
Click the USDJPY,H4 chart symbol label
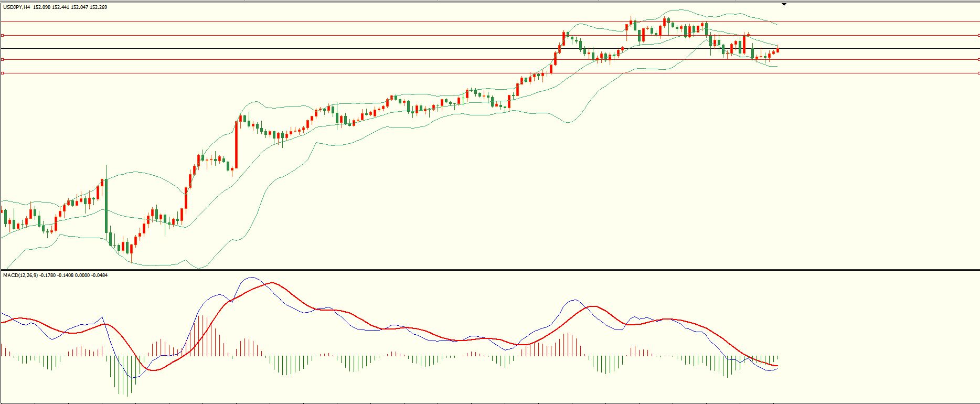point(17,7)
